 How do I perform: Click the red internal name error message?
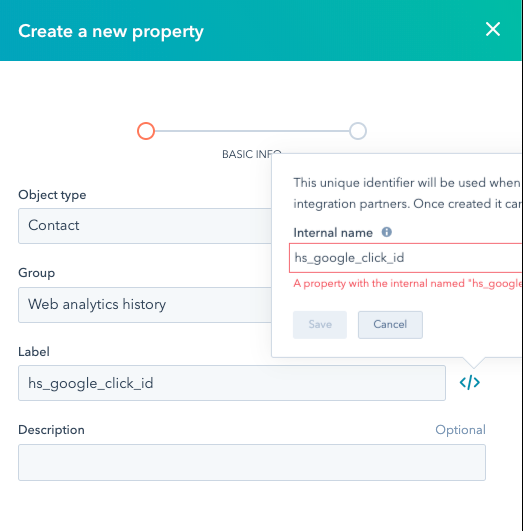pyautogui.click(x=408, y=283)
